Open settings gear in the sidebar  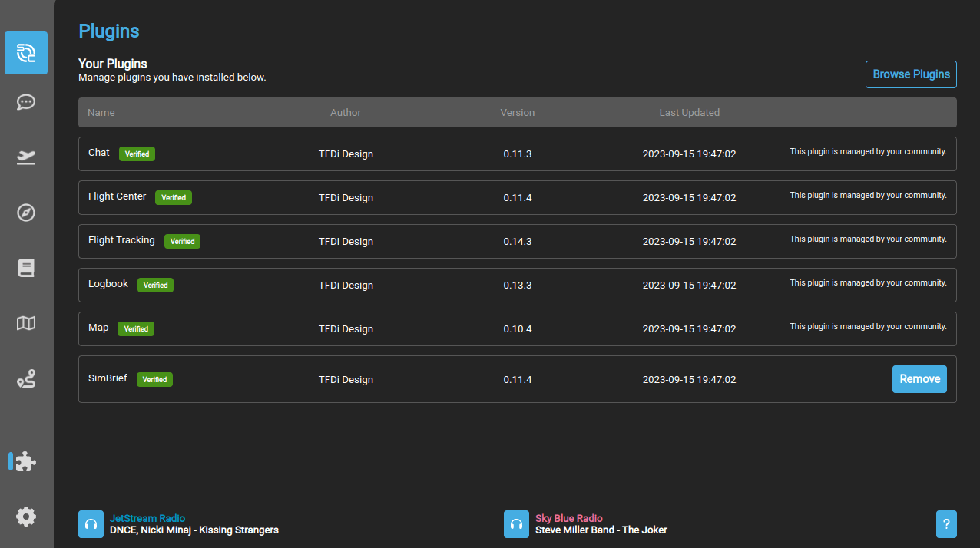[x=26, y=517]
